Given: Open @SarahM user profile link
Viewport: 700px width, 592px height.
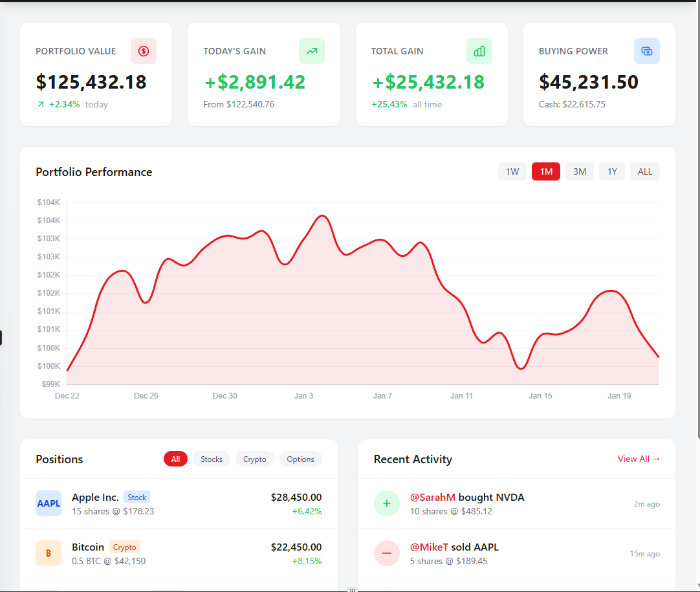Looking at the screenshot, I should pos(433,498).
